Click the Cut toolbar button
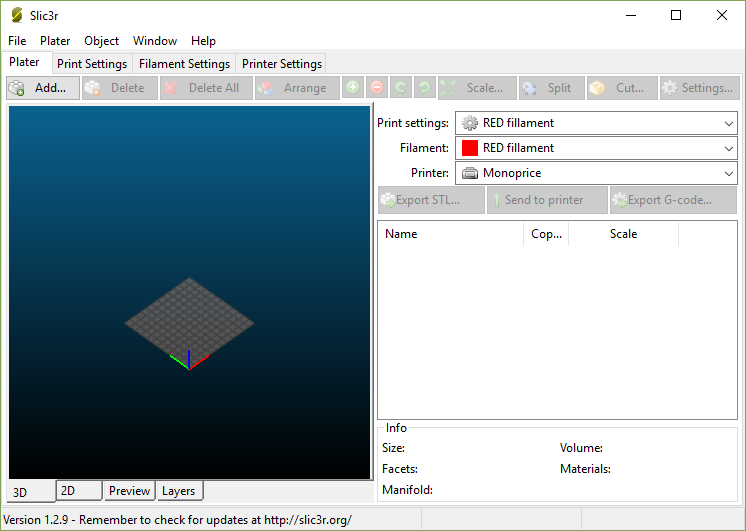 (622, 88)
